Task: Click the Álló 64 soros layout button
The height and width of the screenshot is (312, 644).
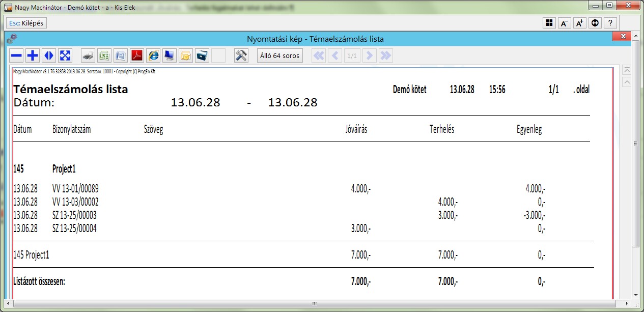Action: click(279, 55)
